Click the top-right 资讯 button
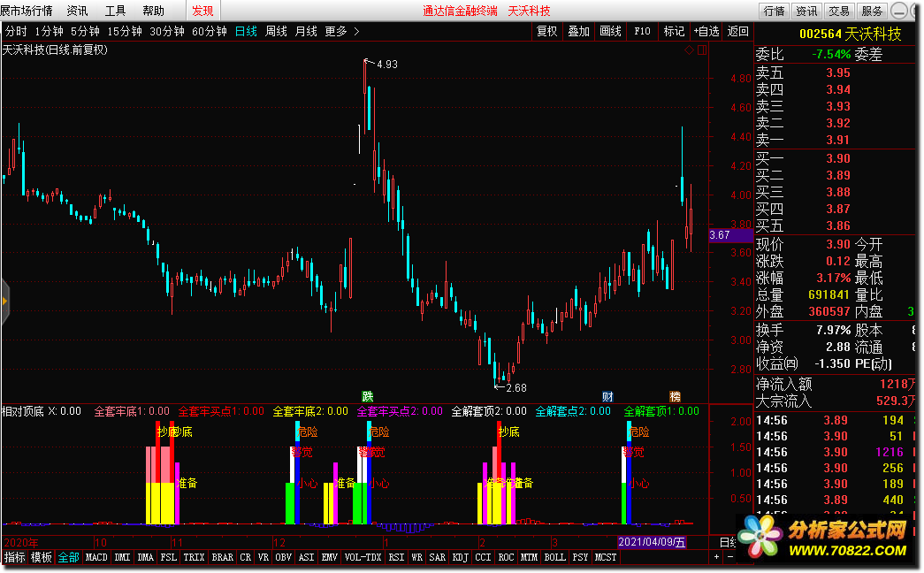924x573 pixels. point(806,11)
